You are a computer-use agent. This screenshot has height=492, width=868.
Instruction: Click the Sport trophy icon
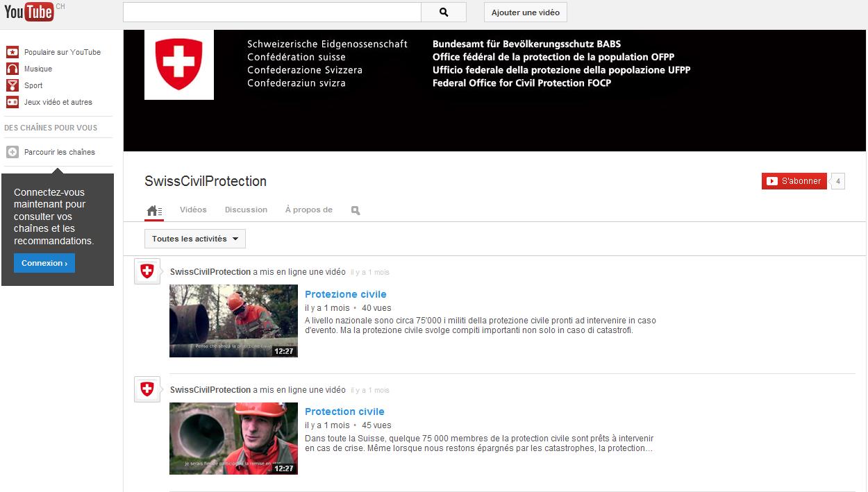(12, 85)
